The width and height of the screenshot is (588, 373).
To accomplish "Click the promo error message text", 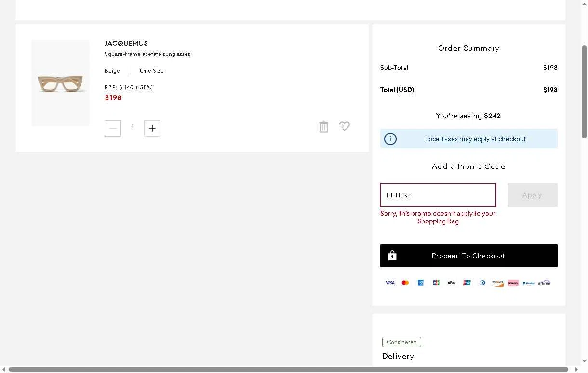I will [438, 217].
